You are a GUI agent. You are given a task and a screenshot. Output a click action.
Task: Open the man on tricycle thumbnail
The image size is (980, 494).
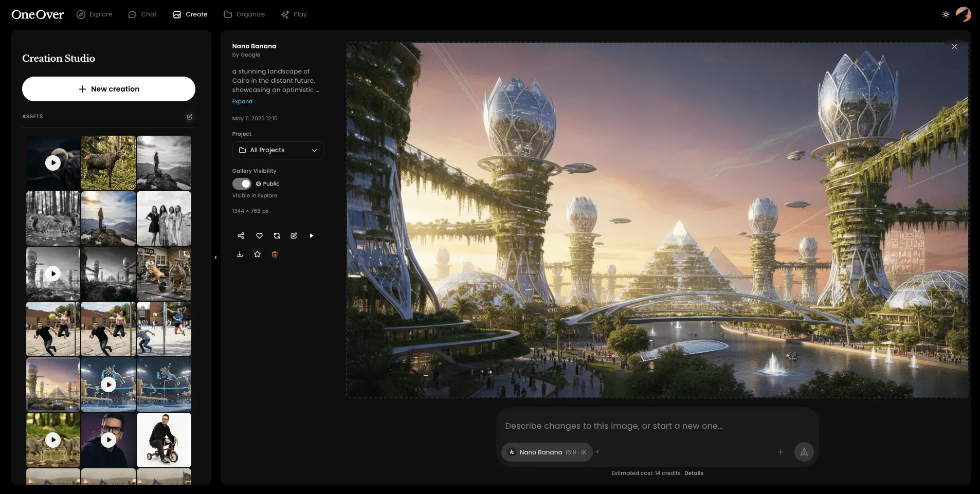tap(164, 440)
